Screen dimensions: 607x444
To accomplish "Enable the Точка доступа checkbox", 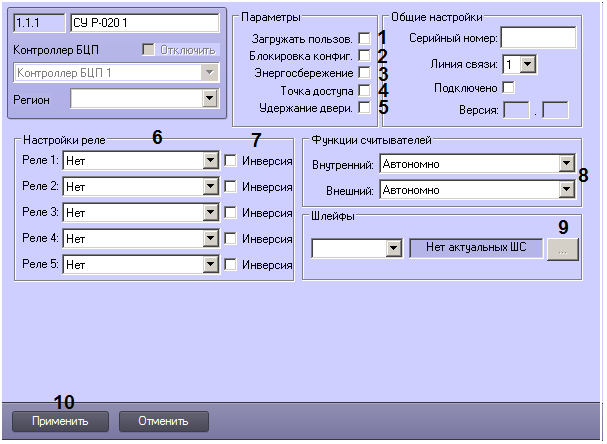I will tap(365, 90).
